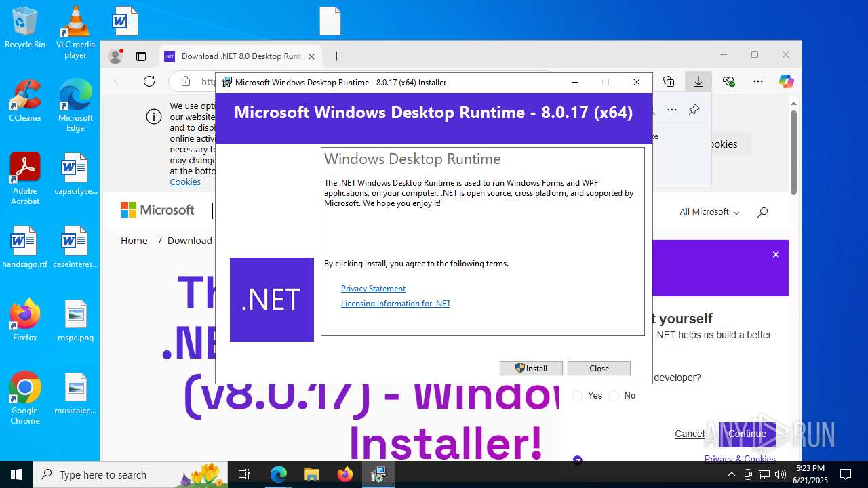Image resolution: width=868 pixels, height=488 pixels.
Task: Select the Yes radio button
Action: point(577,395)
